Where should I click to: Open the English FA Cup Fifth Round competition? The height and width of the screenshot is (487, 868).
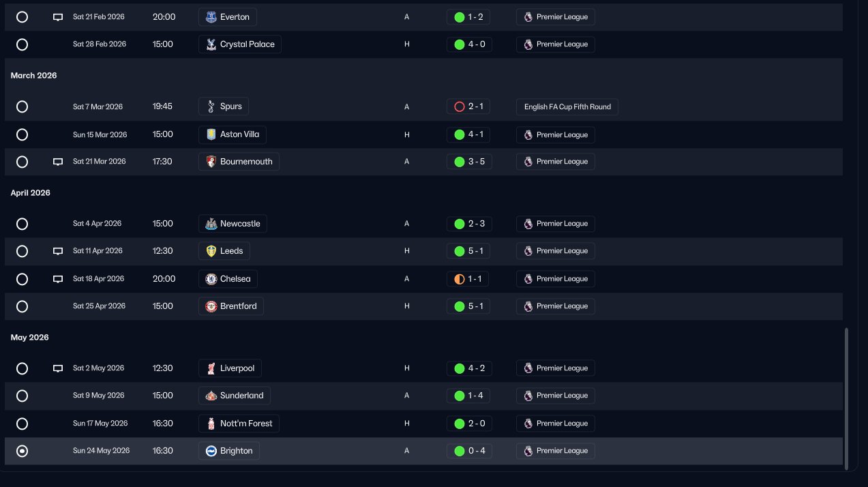[x=567, y=106]
